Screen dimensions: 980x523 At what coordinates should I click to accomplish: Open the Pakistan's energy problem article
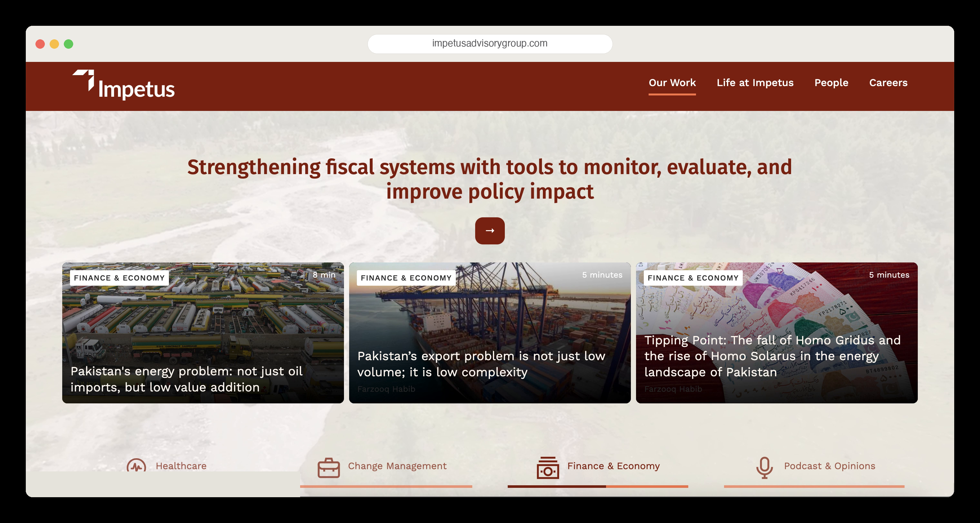tap(186, 379)
